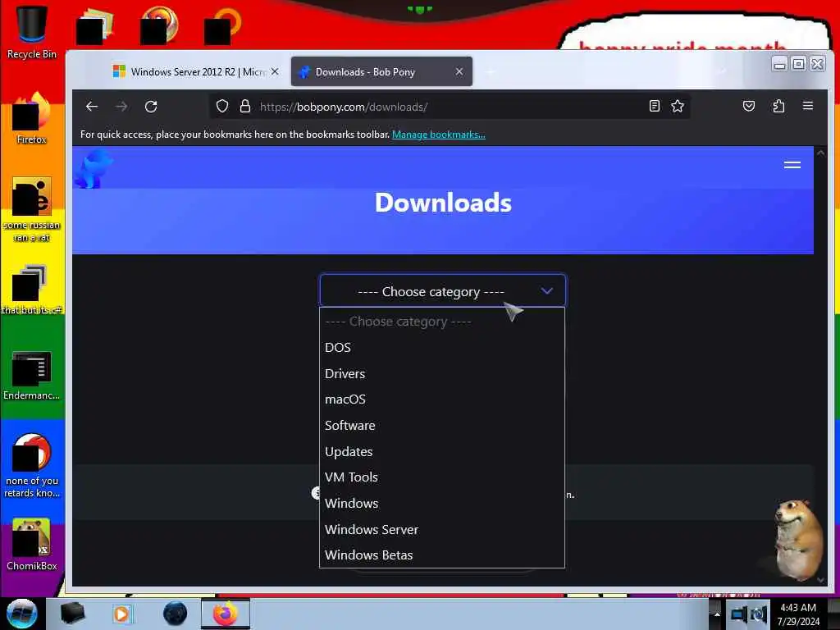Choose Drivers from the category list
Screen dimensions: 840x630
coord(442,373)
